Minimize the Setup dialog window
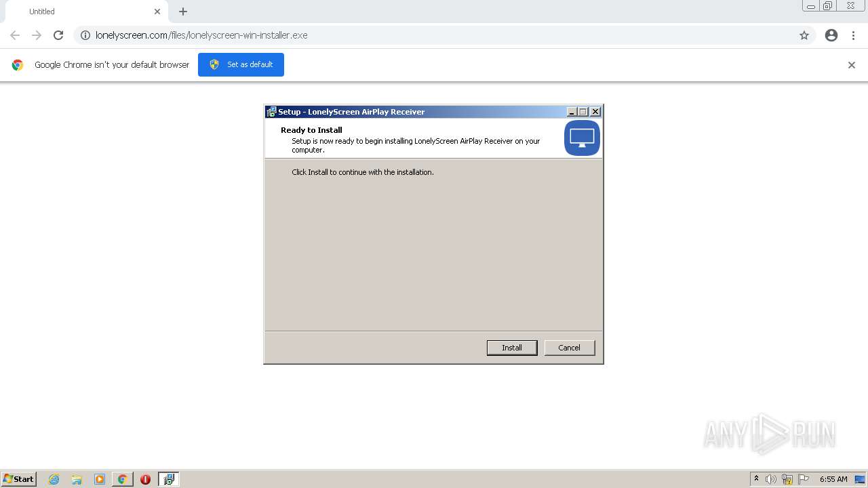868x488 pixels. [x=572, y=112]
